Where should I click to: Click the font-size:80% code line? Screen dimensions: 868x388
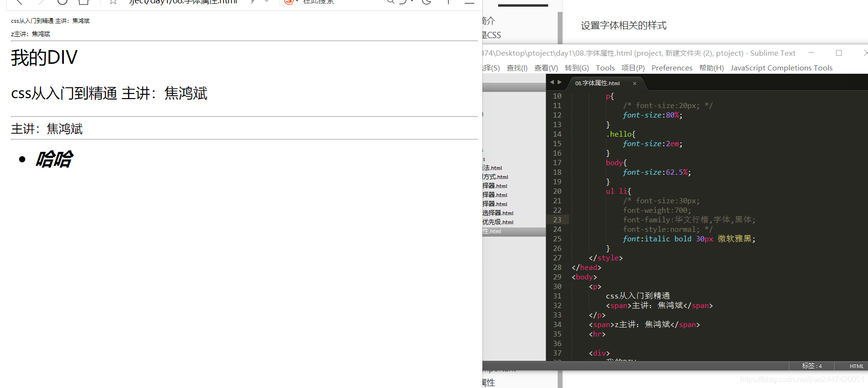[x=653, y=115]
